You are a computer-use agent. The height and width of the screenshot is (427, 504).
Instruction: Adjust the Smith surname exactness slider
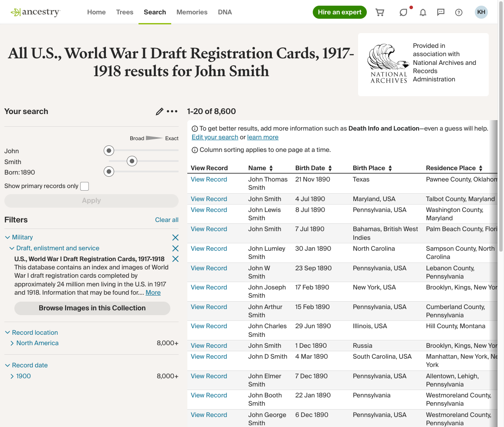coord(132,161)
